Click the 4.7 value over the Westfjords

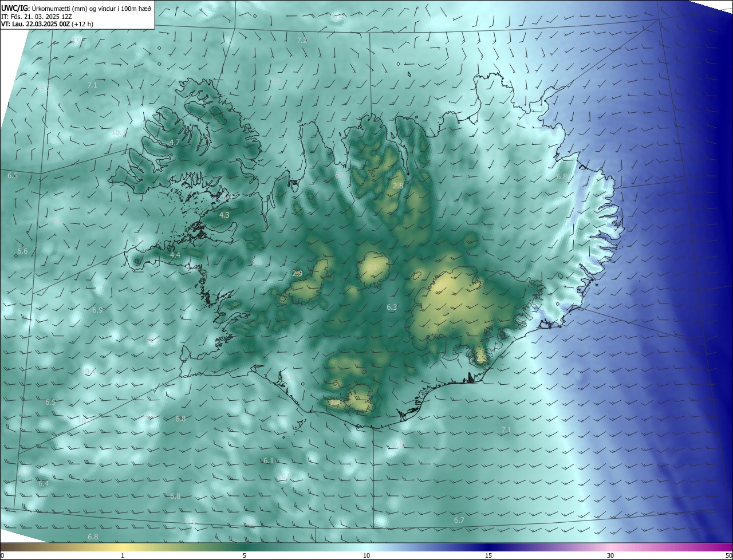(175, 142)
